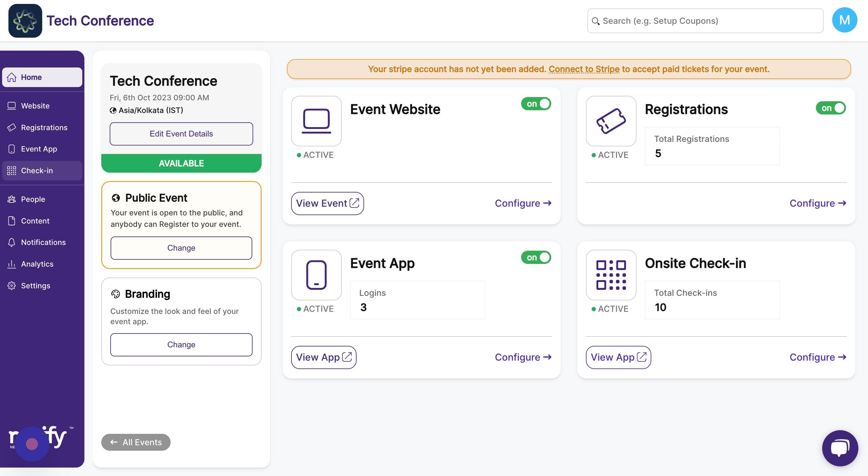Turn off the Registrations switch
The width and height of the screenshot is (868, 476).
click(830, 108)
